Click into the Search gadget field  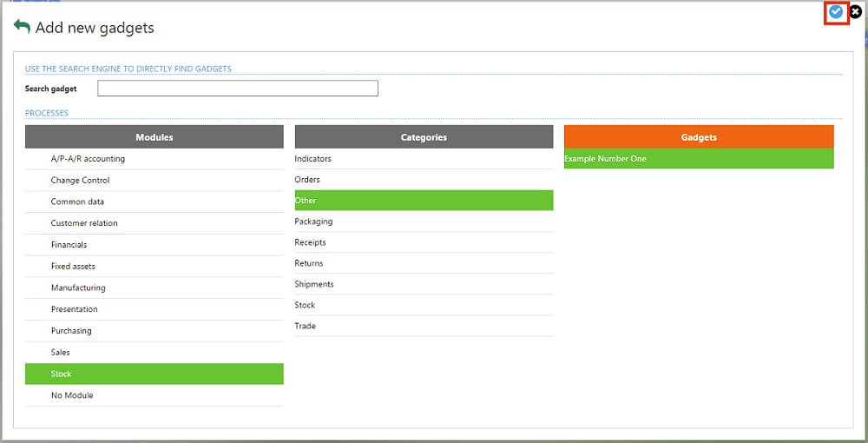[x=237, y=89]
